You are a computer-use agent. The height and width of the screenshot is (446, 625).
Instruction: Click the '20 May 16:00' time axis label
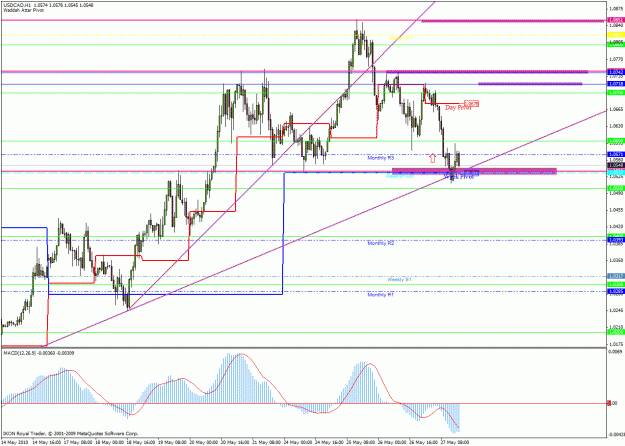pos(235,442)
